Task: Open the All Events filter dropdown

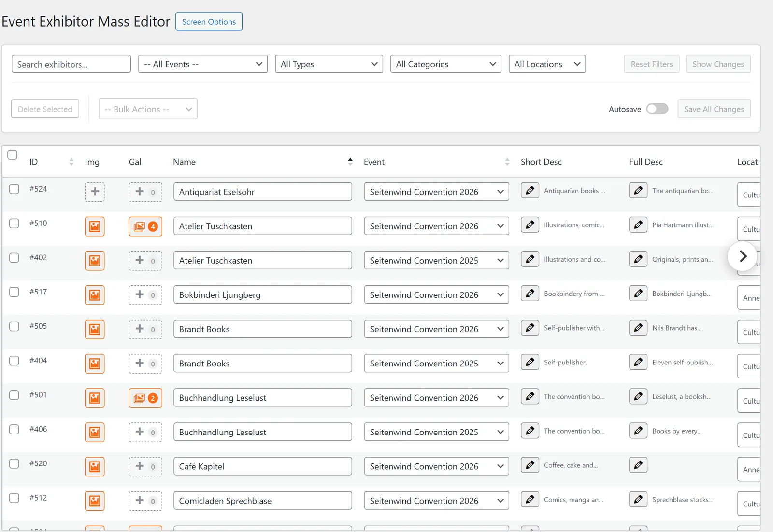Action: click(x=203, y=64)
